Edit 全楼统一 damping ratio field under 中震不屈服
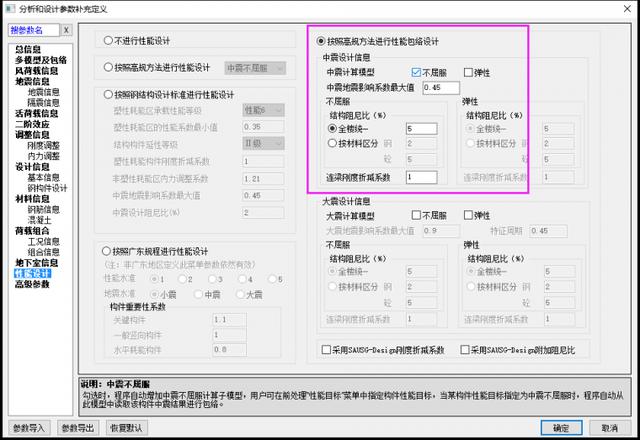 pos(422,129)
